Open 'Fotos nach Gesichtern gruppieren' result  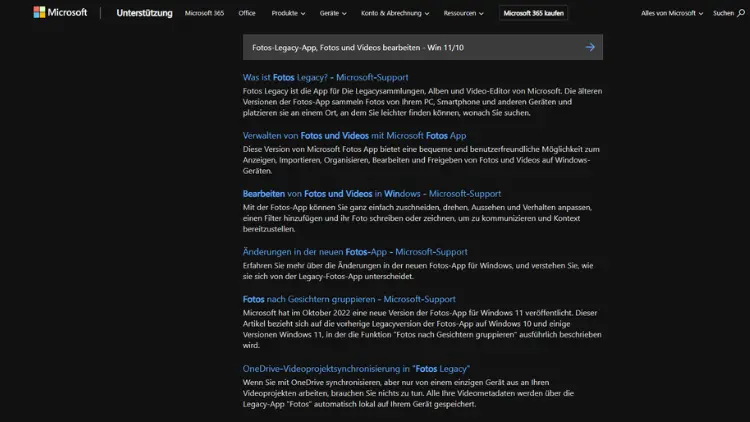(349, 299)
